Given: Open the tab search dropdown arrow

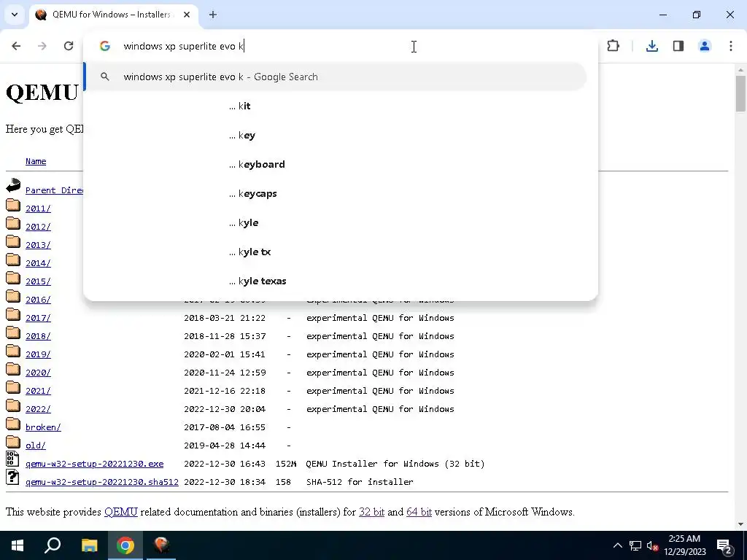Looking at the screenshot, I should click(15, 15).
